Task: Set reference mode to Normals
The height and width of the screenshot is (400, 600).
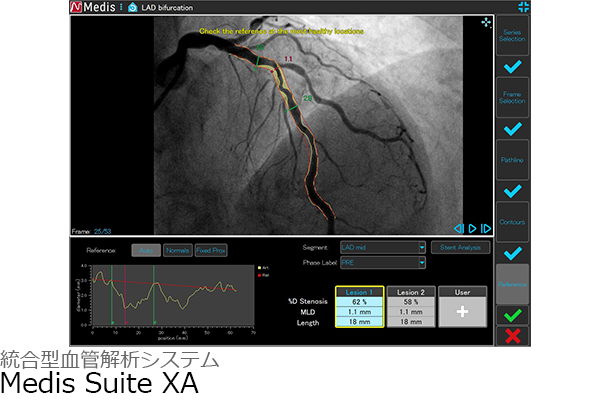Action: (178, 250)
